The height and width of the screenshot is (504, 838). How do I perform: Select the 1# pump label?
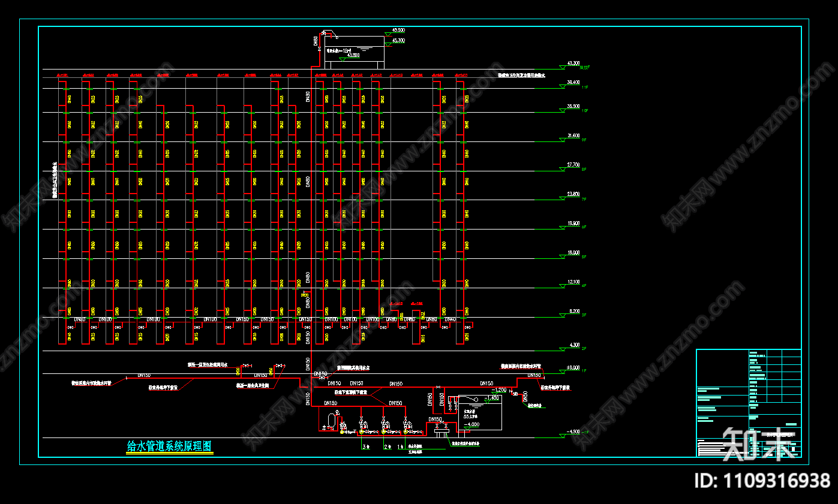[x=401, y=446]
